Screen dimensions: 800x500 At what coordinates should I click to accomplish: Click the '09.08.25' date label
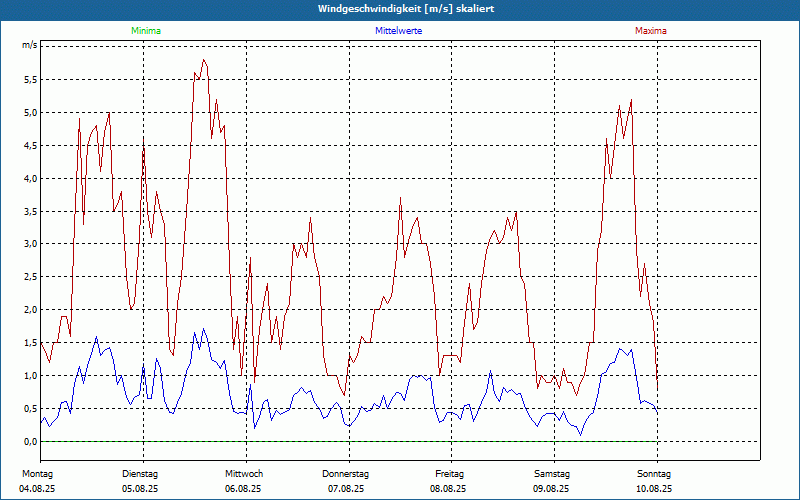pos(552,489)
